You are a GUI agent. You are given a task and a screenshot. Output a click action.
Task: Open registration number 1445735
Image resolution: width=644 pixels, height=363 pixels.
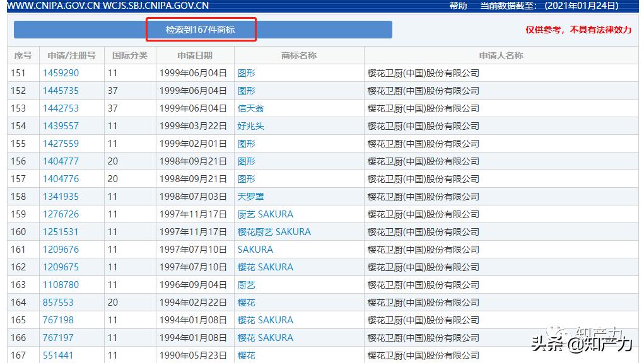pyautogui.click(x=61, y=91)
